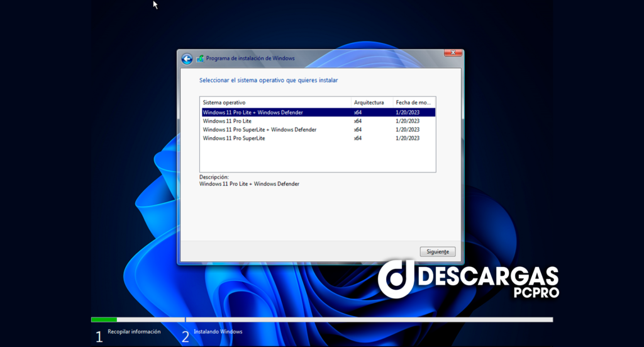Click the blue back arrow button
The width and height of the screenshot is (644, 347).
pyautogui.click(x=187, y=59)
